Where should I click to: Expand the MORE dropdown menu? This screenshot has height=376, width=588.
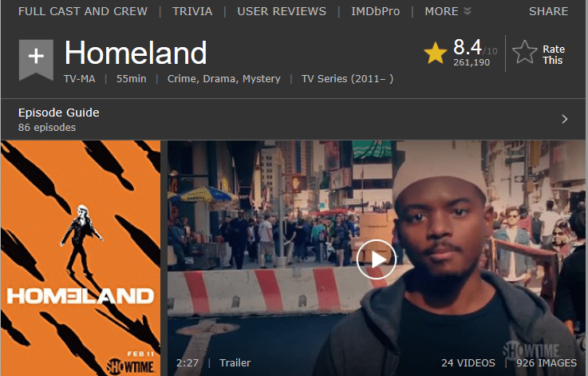[448, 11]
